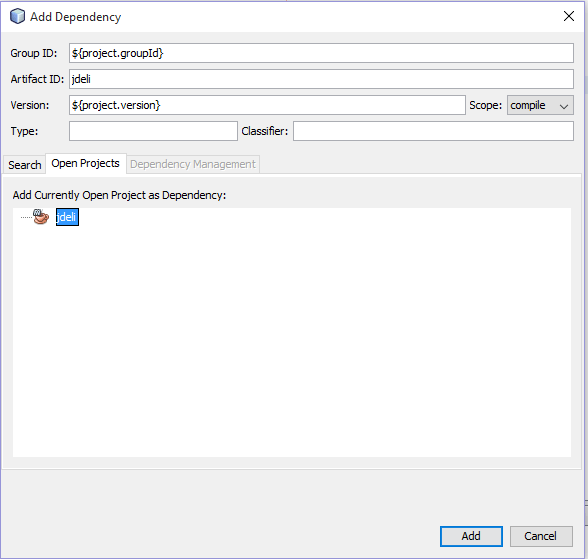
Task: Click the Add button
Action: 471,536
